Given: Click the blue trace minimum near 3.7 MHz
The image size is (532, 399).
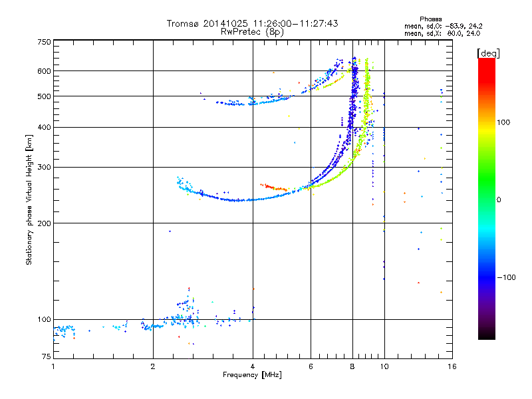Looking at the screenshot, I should pos(237,200).
